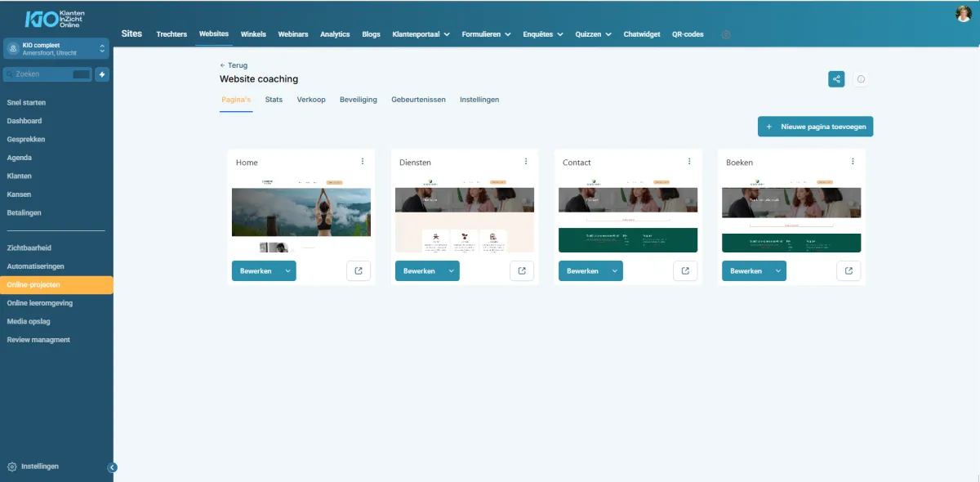Open Home page in new tab icon
Image resolution: width=980 pixels, height=482 pixels.
(359, 271)
